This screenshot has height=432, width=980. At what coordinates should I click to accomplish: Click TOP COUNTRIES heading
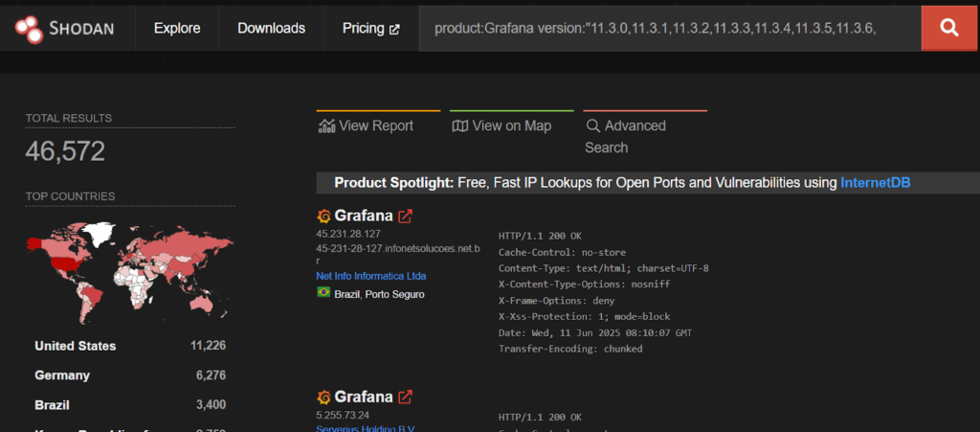point(70,196)
